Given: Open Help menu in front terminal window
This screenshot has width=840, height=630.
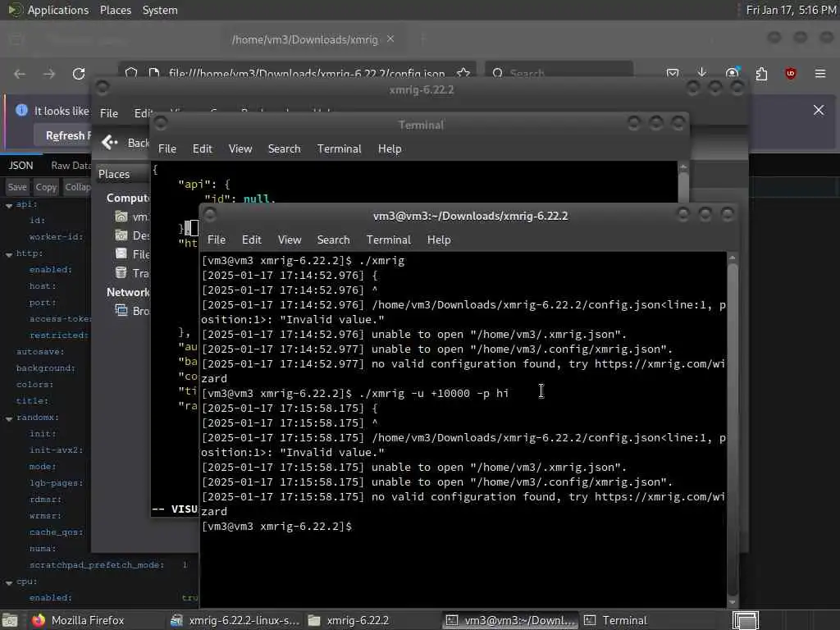Looking at the screenshot, I should (439, 240).
